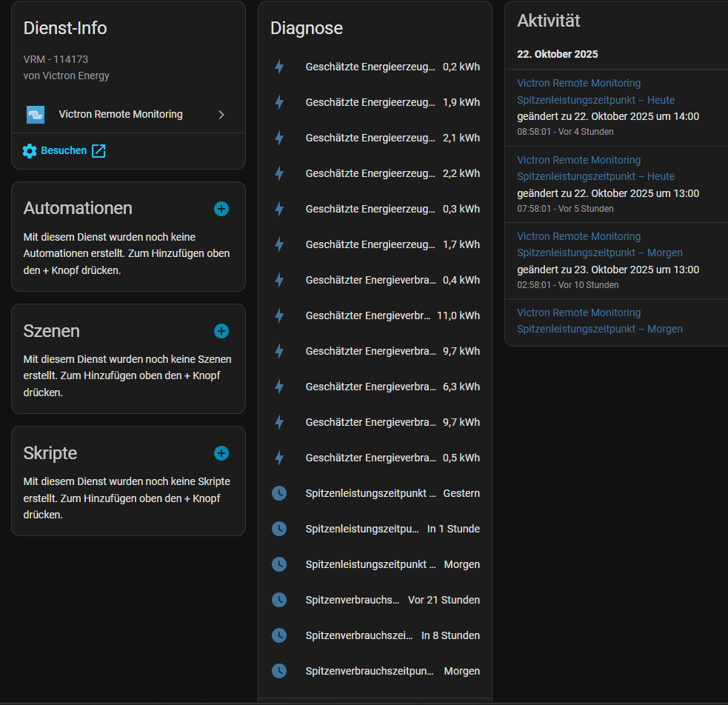This screenshot has width=728, height=705.
Task: Click the external link icon after Besuchen
Action: pyautogui.click(x=98, y=151)
